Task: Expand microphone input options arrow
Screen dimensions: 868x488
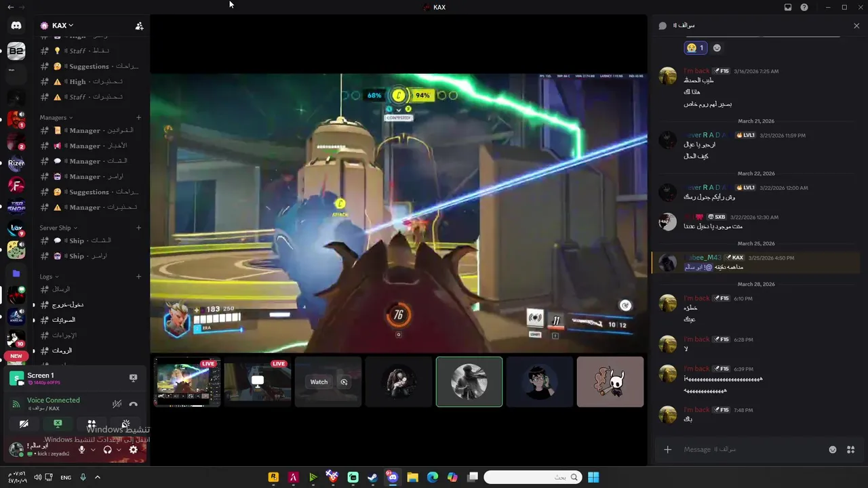Action: (x=93, y=449)
